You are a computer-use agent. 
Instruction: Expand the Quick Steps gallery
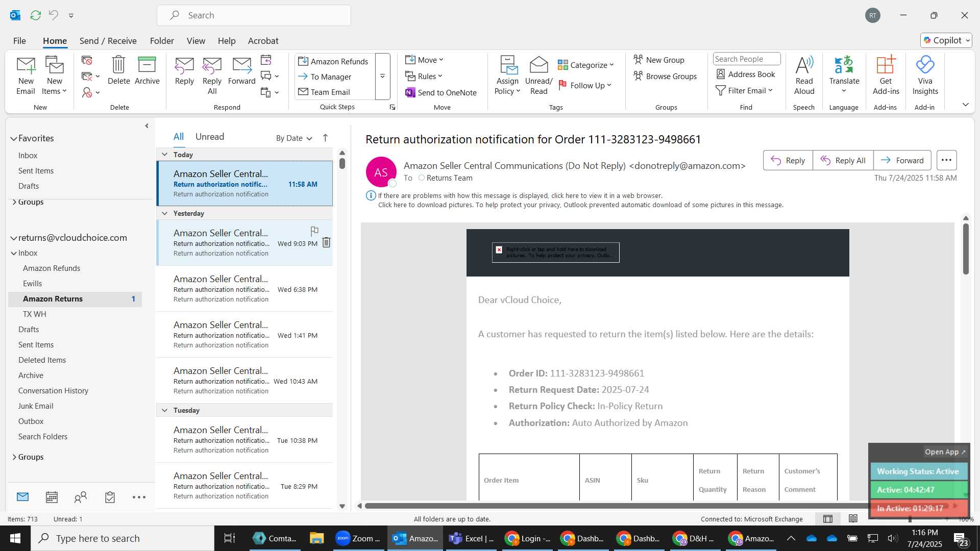pos(382,77)
